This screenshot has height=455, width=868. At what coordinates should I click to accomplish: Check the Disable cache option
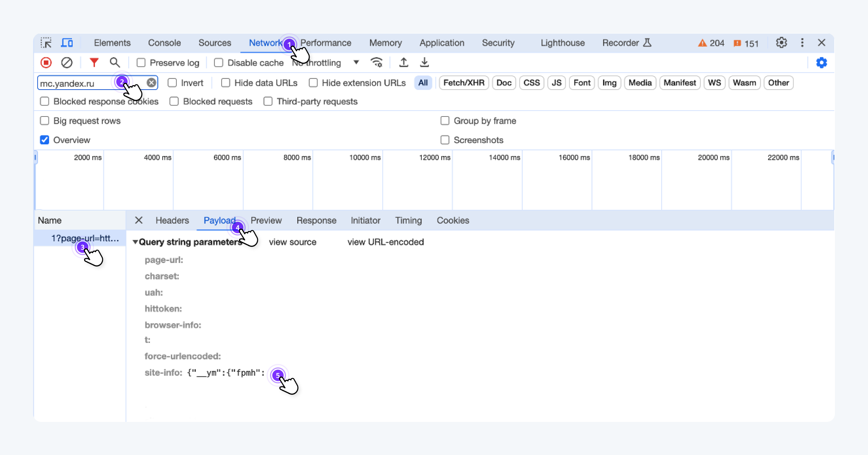point(218,63)
